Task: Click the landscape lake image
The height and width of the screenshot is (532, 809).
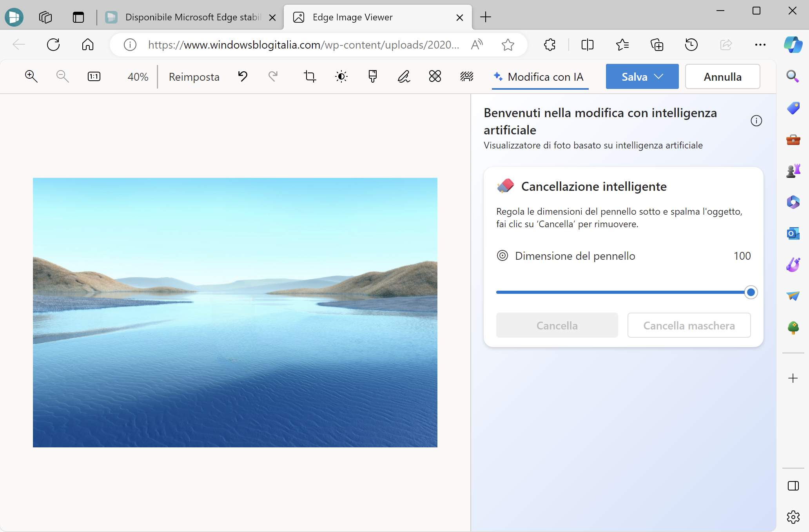Action: click(x=235, y=313)
